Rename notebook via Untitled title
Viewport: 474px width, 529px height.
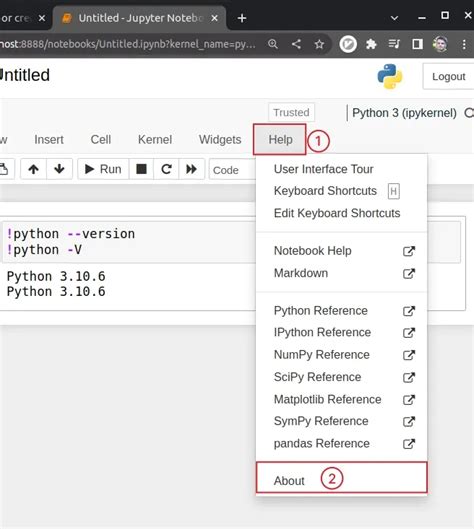point(24,75)
